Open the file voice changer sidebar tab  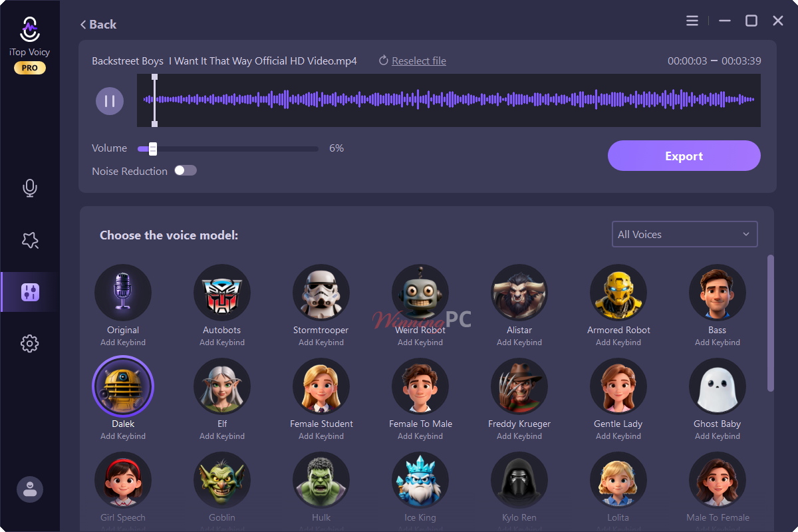(30, 292)
